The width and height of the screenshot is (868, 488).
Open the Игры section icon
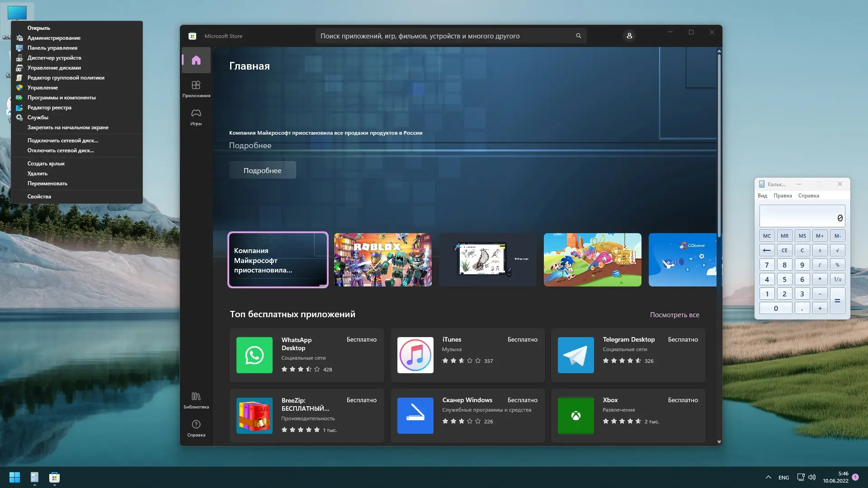point(196,113)
